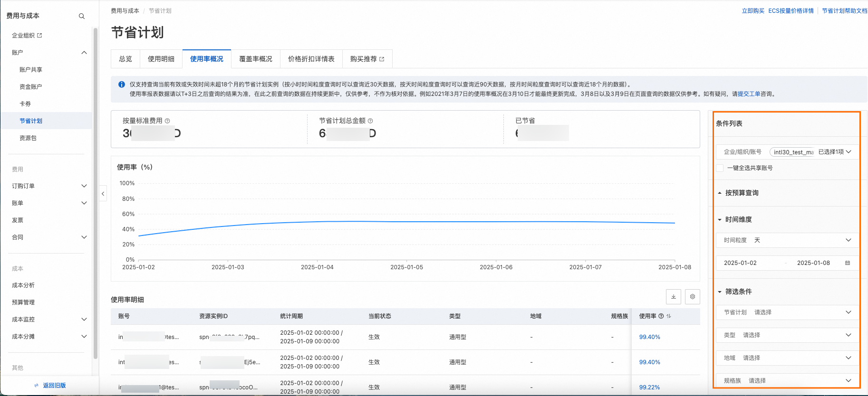This screenshot has width=868, height=396.
Task: Click help icon in 使用率 column header
Action: [x=661, y=316]
